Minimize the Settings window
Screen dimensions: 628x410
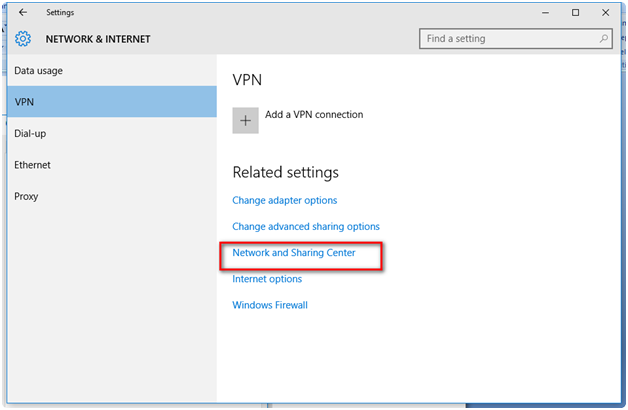coord(544,13)
